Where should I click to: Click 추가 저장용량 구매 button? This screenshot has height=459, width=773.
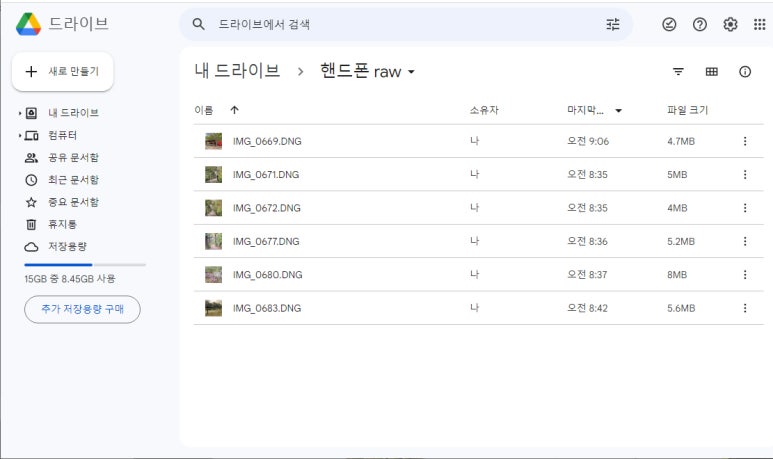coord(82,309)
